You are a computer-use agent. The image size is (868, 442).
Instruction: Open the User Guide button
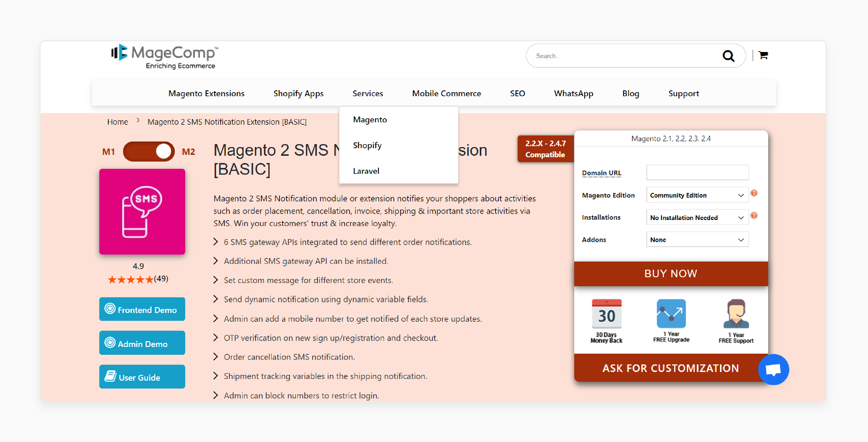142,377
